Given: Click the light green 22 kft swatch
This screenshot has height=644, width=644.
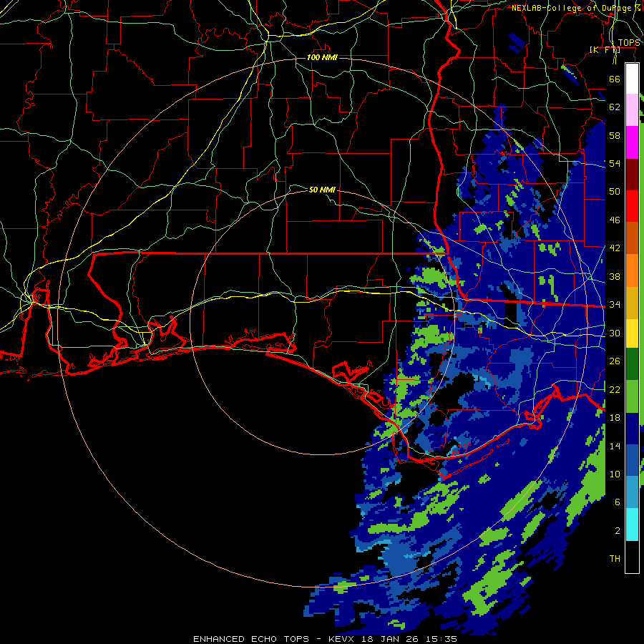Looking at the screenshot, I should [632, 396].
